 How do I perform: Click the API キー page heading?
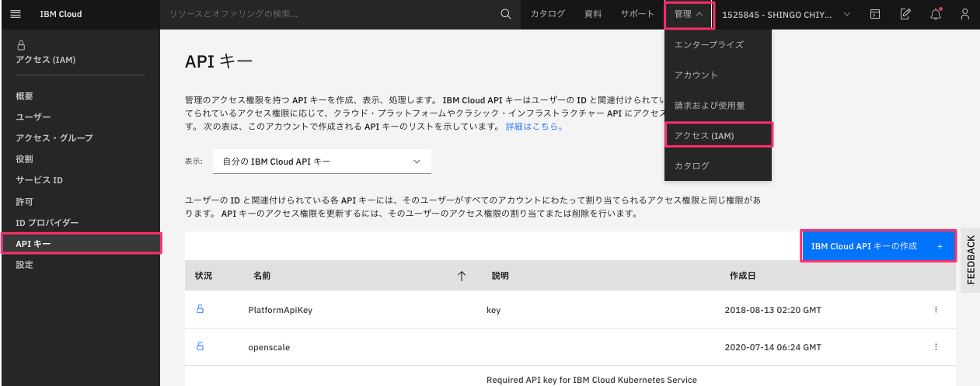click(x=219, y=62)
